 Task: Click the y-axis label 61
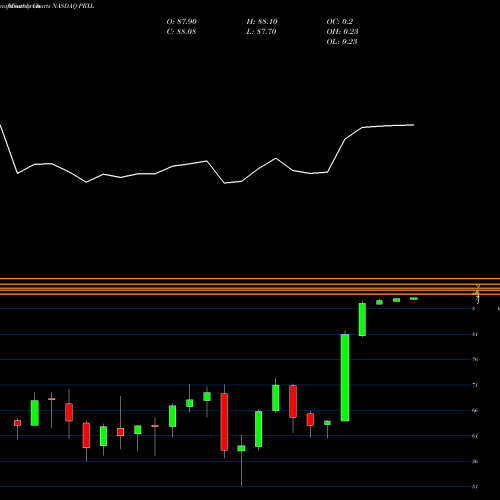click(x=475, y=436)
